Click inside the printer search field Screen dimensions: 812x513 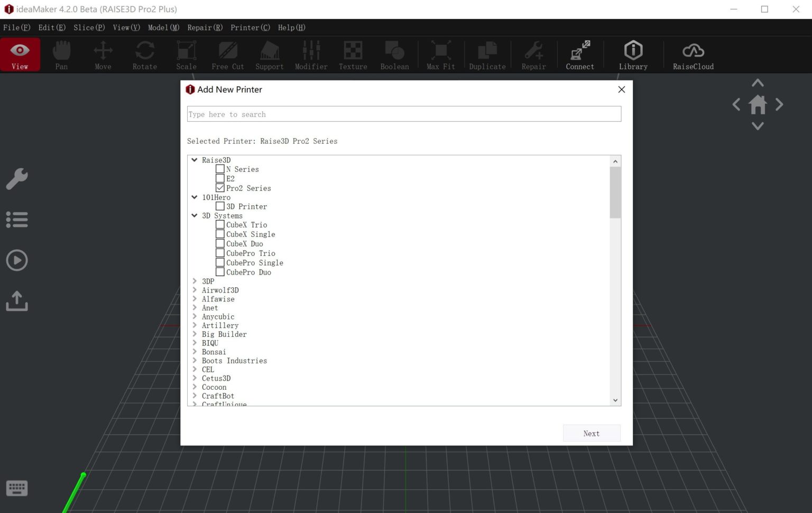(404, 114)
